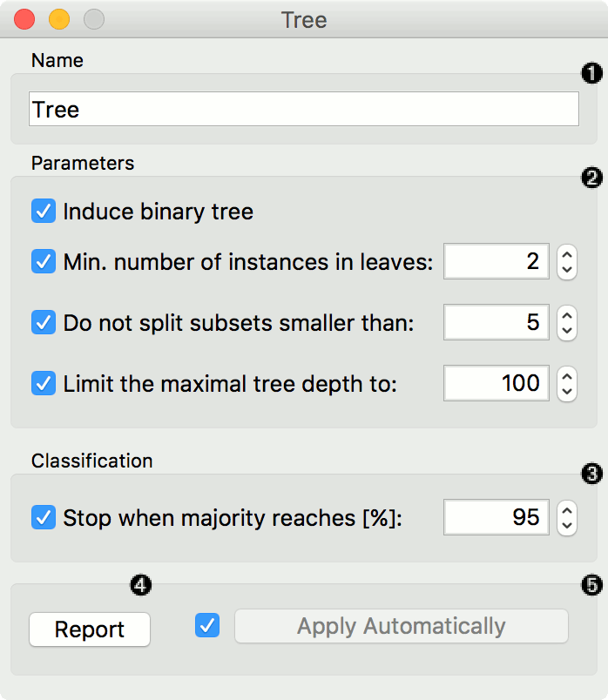Toggle Limit the maximal tree depth checkbox

pos(44,383)
